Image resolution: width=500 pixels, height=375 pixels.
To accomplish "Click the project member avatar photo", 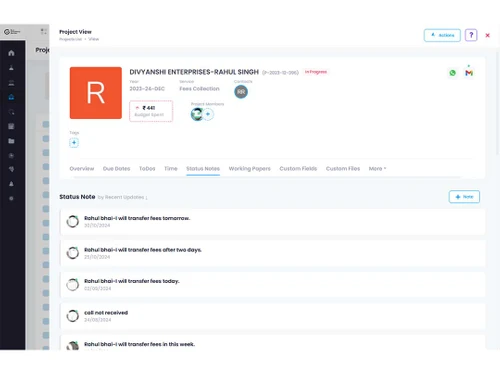I will click(x=197, y=114).
